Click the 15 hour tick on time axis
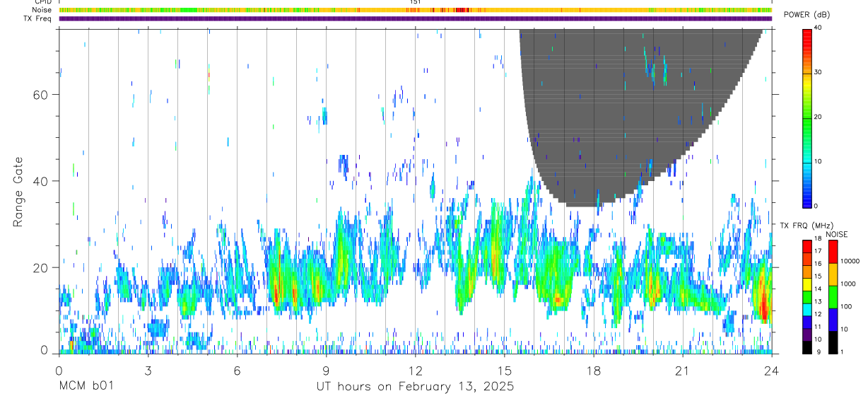This screenshot has width=868, height=401. (x=504, y=370)
